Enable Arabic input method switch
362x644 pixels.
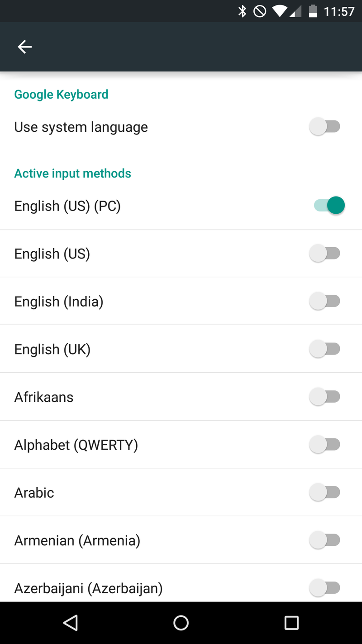pyautogui.click(x=325, y=492)
